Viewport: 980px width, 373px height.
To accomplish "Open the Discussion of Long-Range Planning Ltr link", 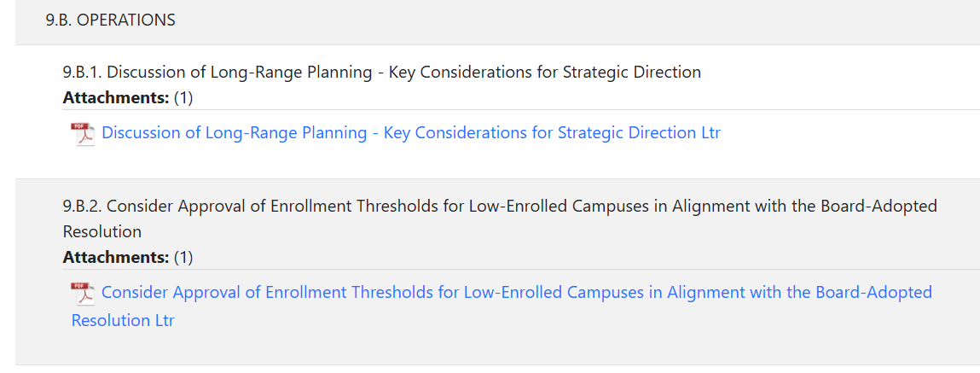I will tap(410, 133).
